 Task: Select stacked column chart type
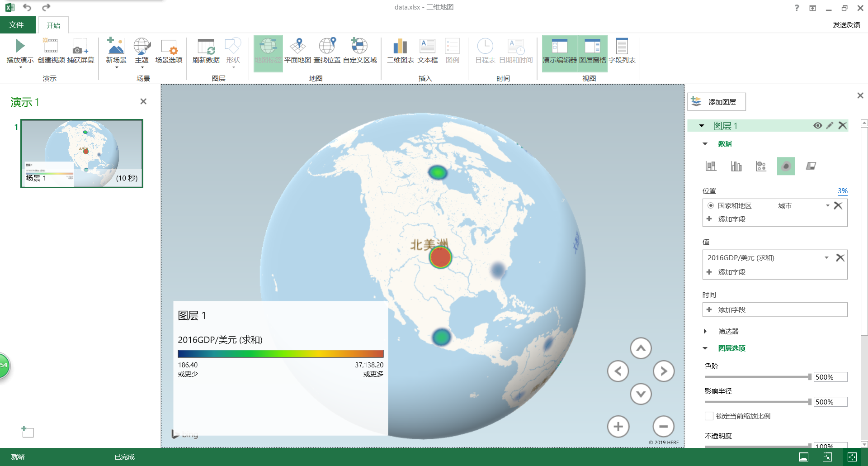(711, 166)
